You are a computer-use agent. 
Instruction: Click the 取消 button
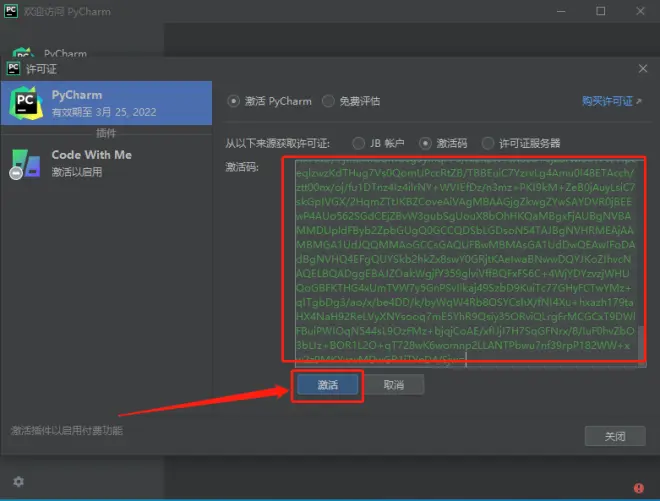(394, 384)
